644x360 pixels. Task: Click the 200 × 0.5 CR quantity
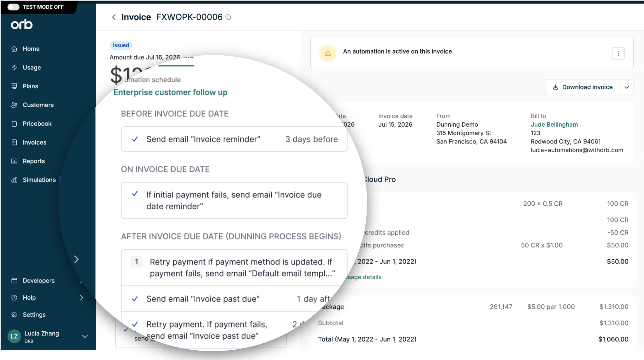tap(543, 204)
